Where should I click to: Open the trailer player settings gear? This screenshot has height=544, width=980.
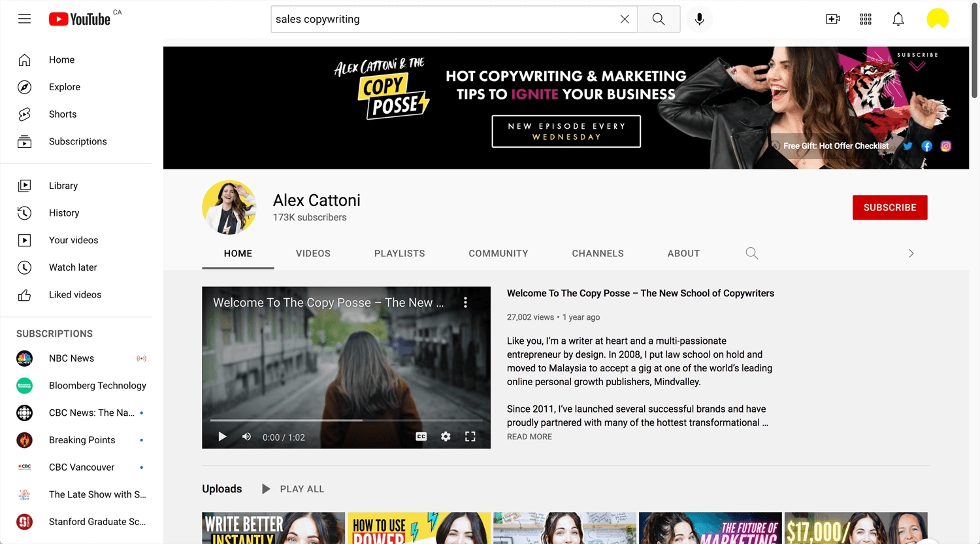point(446,437)
